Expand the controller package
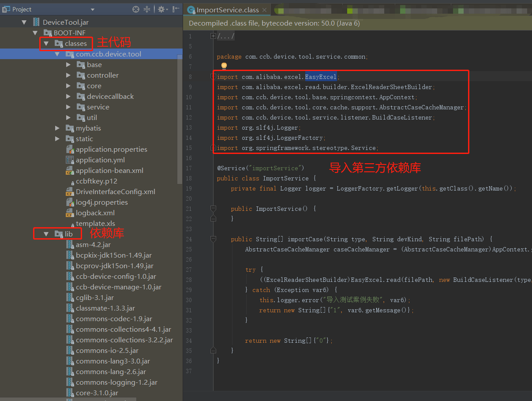 point(69,75)
